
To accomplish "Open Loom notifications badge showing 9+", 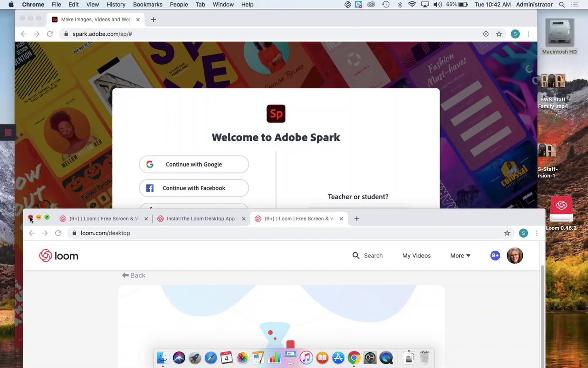I will tap(495, 255).
